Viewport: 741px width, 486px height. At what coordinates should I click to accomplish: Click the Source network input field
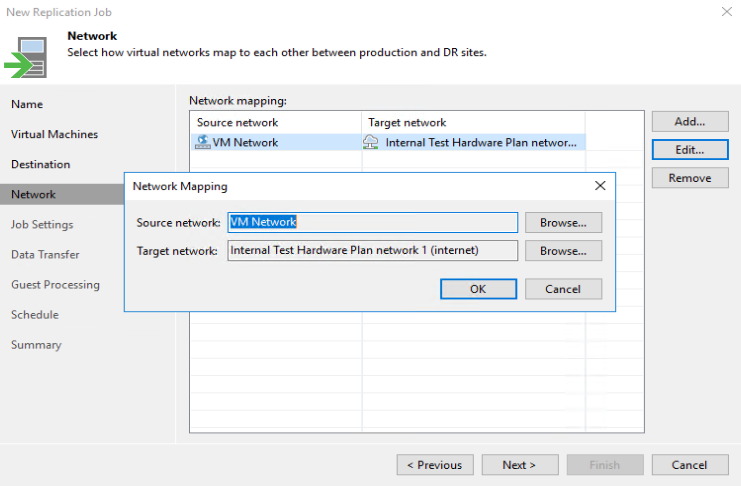[372, 222]
